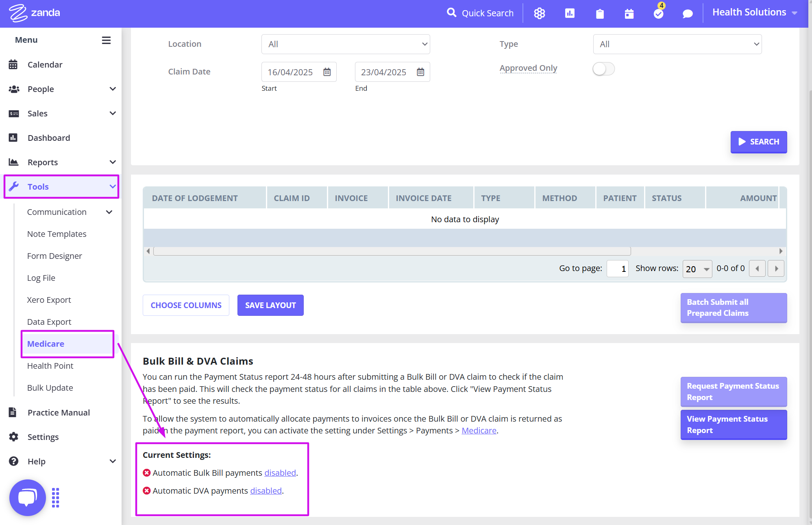Enable the Approved Only toggle

click(x=603, y=69)
